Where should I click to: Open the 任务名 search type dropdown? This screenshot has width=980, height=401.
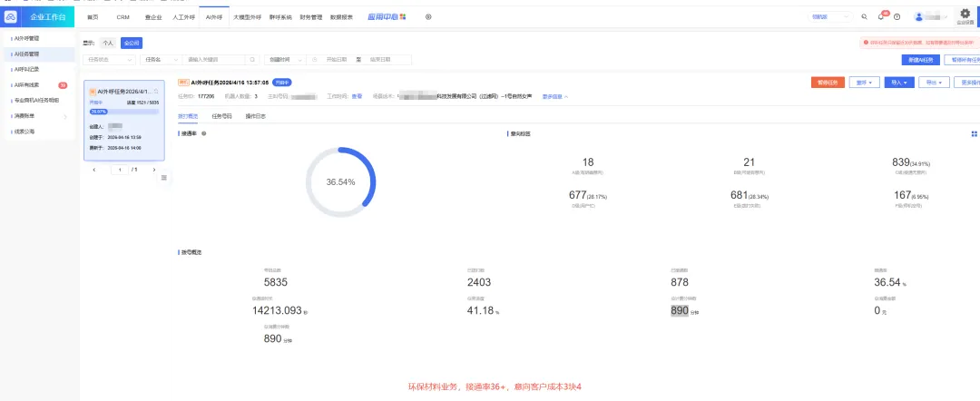[161, 59]
